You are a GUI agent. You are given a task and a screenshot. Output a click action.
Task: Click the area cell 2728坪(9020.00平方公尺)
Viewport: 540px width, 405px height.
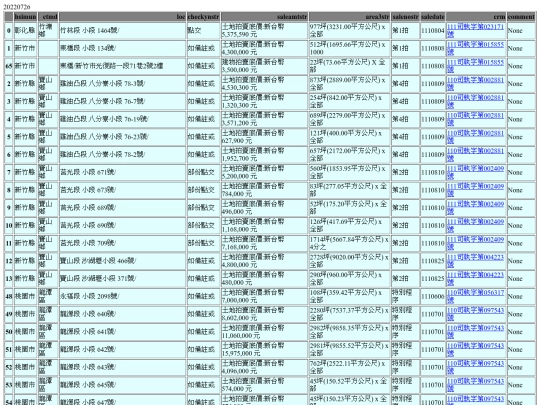350,261
